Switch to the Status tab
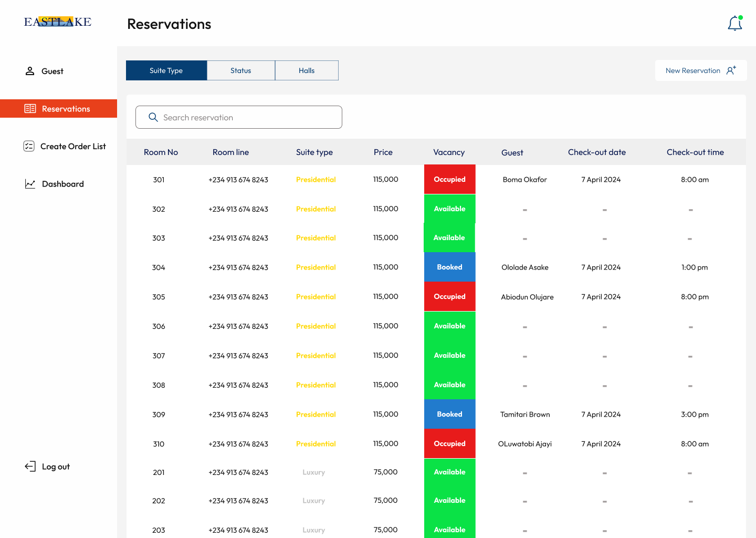The width and height of the screenshot is (756, 538). [x=241, y=70]
